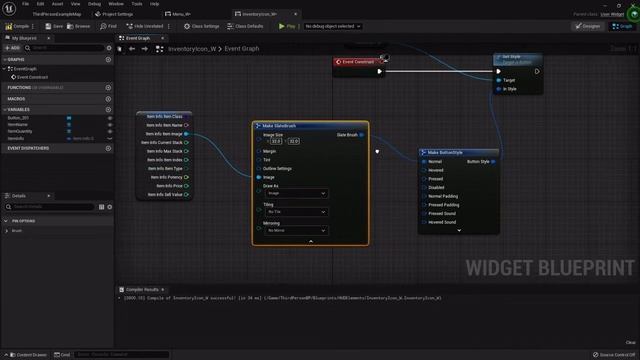640x360 pixels.
Task: Start Play with the green arrow
Action: (282, 26)
